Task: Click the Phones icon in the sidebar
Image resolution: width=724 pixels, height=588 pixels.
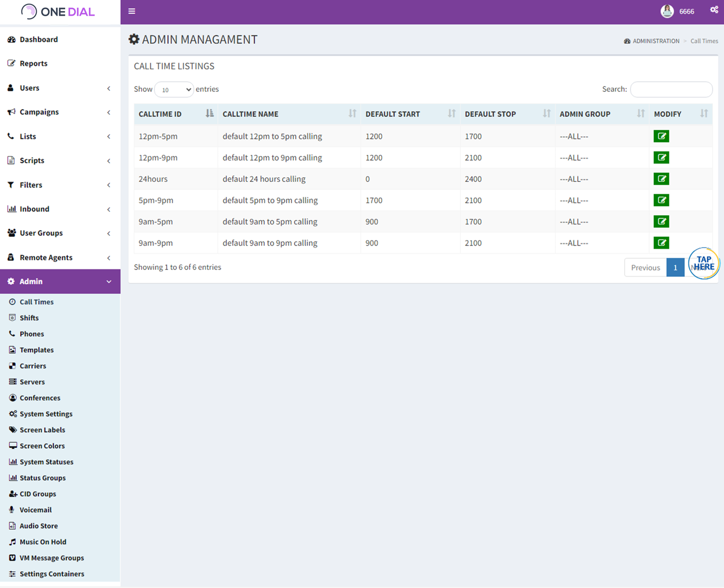Action: 12,334
